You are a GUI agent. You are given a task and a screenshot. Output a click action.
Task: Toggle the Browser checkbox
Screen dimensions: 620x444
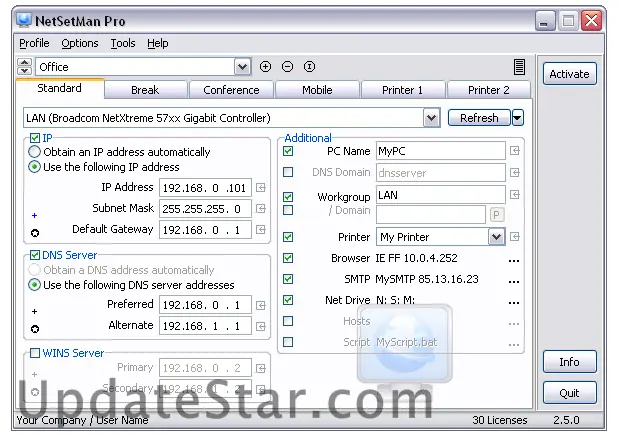[288, 258]
